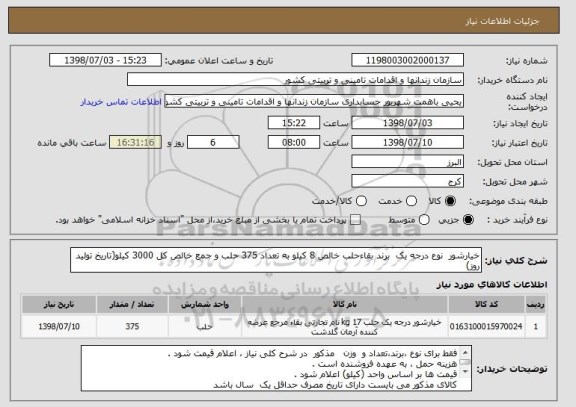Open the اطلاعات تماس خریدار link
Viewport: 576px width, 407px height.
click(121, 102)
